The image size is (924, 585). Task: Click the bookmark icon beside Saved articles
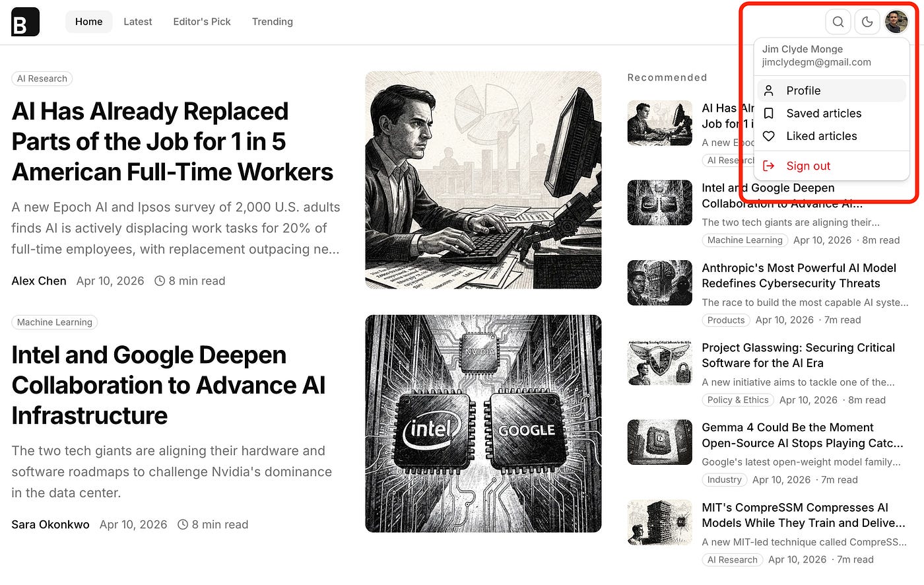click(x=768, y=114)
